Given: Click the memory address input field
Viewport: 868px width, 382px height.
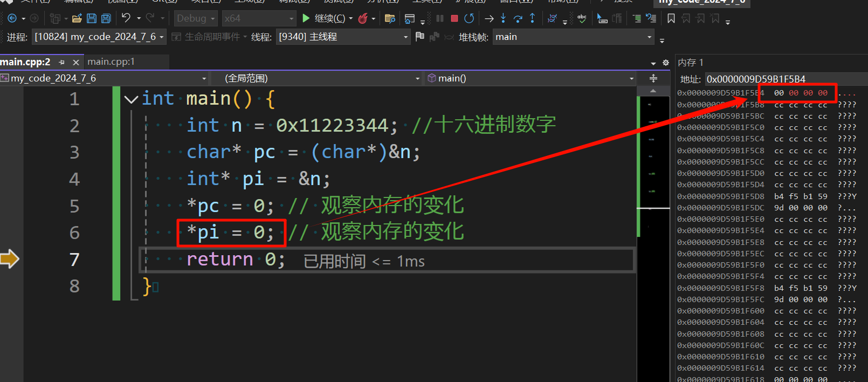Looking at the screenshot, I should pyautogui.click(x=782, y=79).
